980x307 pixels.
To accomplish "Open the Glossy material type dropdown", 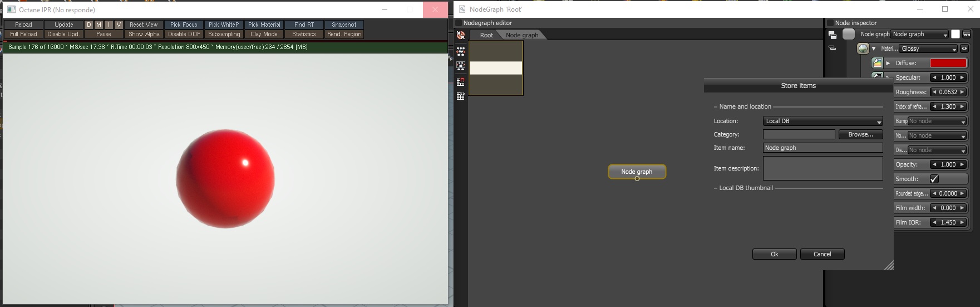I will tap(928, 48).
